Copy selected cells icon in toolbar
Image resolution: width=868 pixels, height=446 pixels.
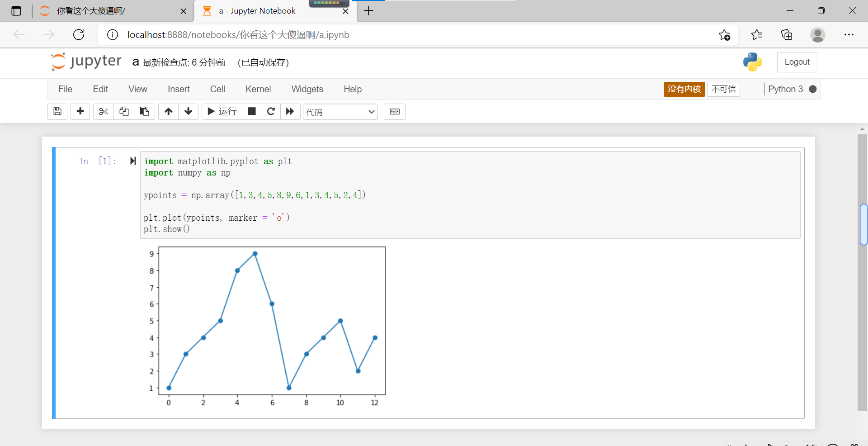(124, 111)
